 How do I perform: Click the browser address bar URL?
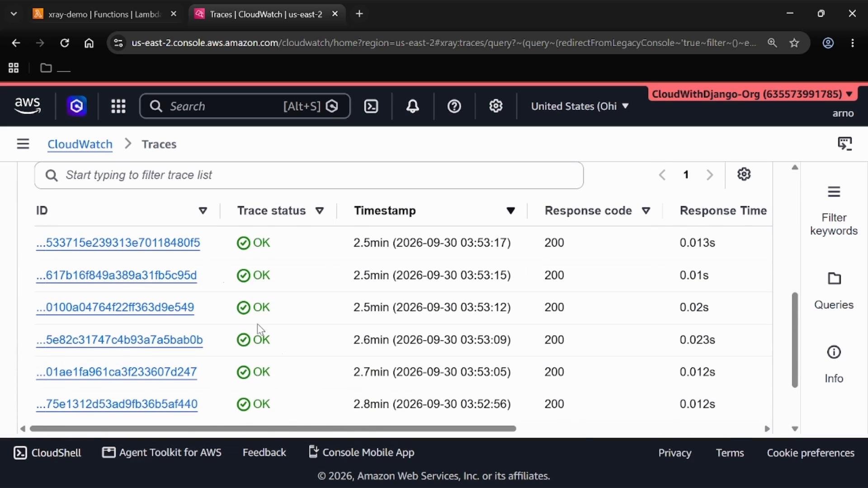pyautogui.click(x=443, y=43)
